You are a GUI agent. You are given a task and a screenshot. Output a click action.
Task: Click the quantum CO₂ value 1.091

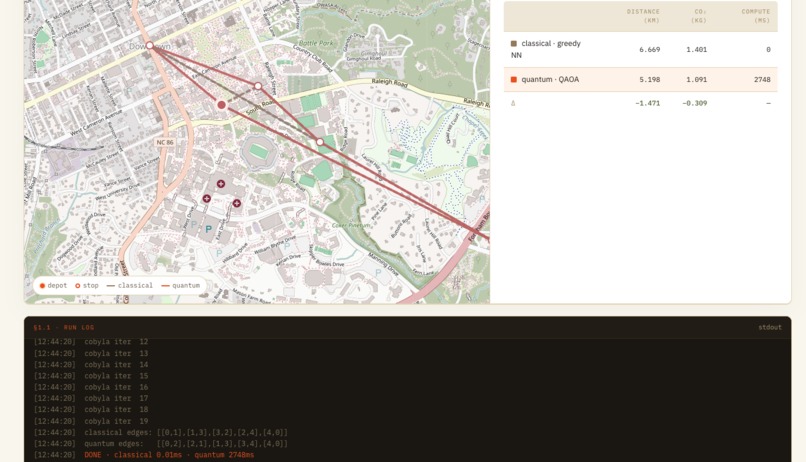[x=697, y=80]
